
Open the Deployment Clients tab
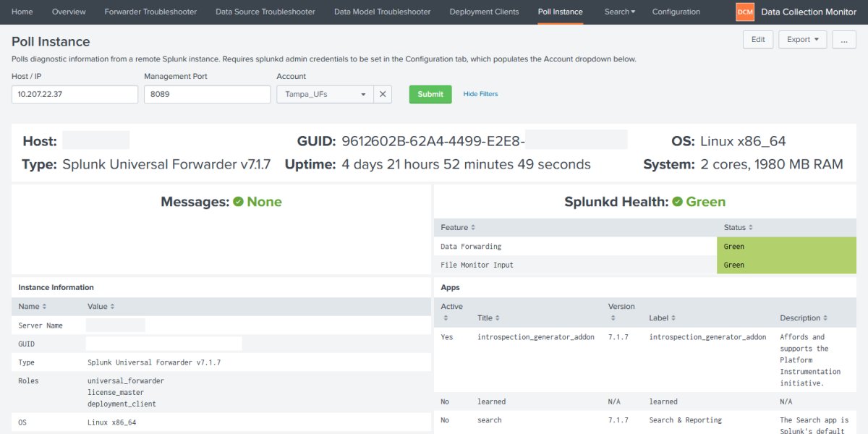485,12
